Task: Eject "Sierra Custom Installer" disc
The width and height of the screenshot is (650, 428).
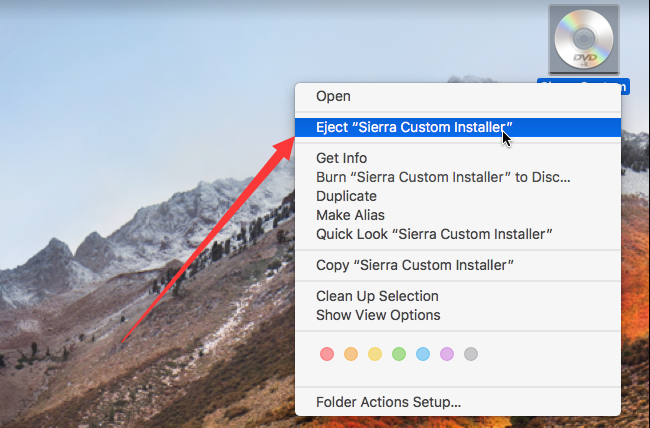Action: click(458, 127)
